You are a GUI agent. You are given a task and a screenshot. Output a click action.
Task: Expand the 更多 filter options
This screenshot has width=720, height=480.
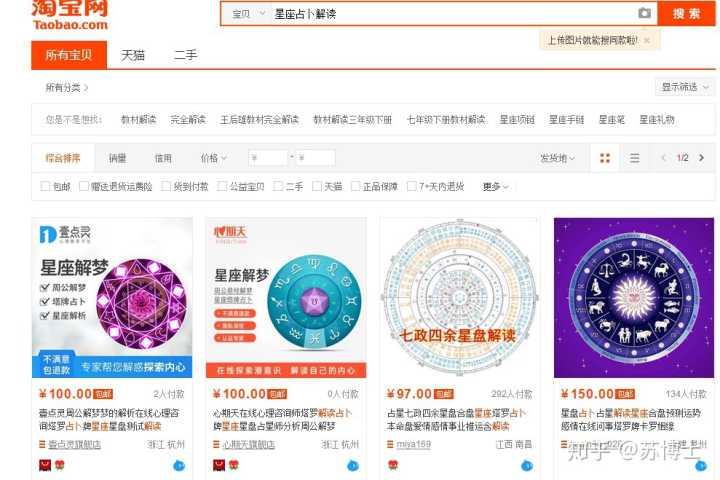(x=495, y=186)
